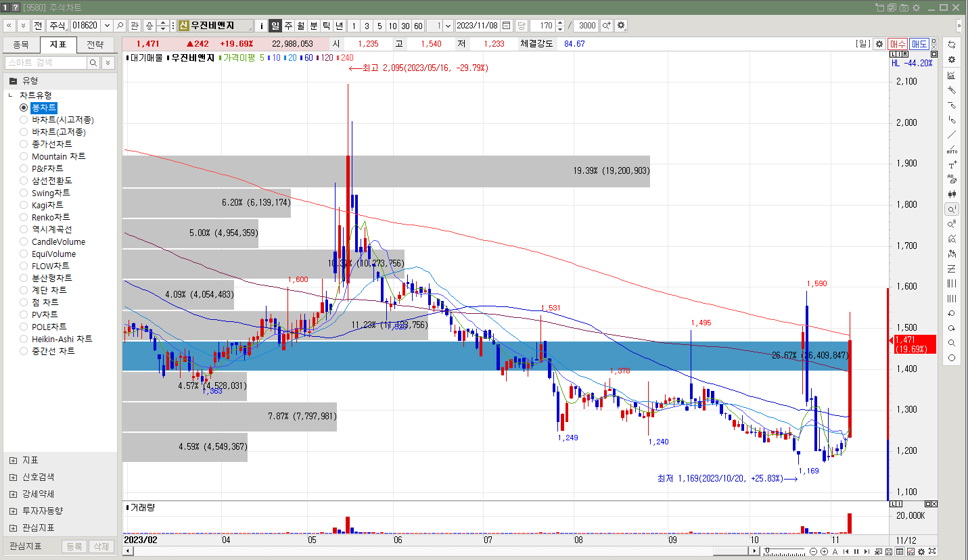Viewport: 968px width, 560px height.
Task: Click the stock code search magnifier icon
Action: [x=120, y=26]
